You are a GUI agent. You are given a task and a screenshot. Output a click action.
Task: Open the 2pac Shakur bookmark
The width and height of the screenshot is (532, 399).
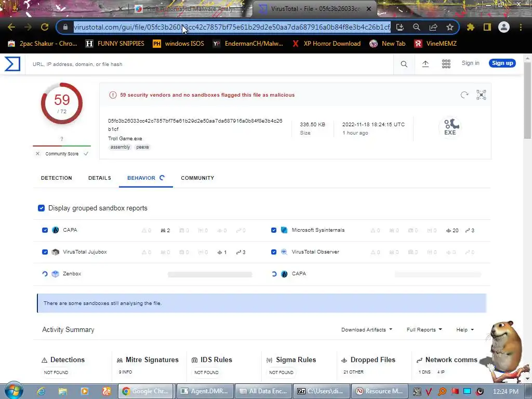(43, 44)
